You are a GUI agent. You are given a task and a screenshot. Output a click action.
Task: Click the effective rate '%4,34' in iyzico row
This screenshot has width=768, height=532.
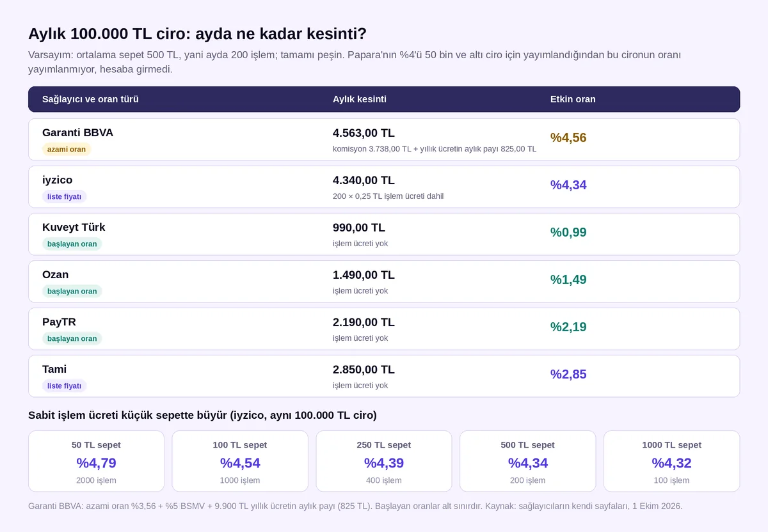568,185
